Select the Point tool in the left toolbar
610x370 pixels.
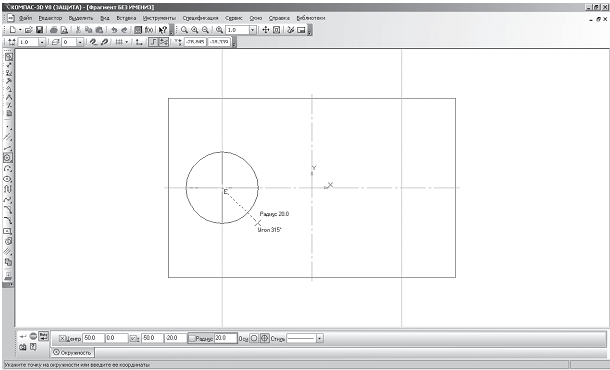coord(8,127)
